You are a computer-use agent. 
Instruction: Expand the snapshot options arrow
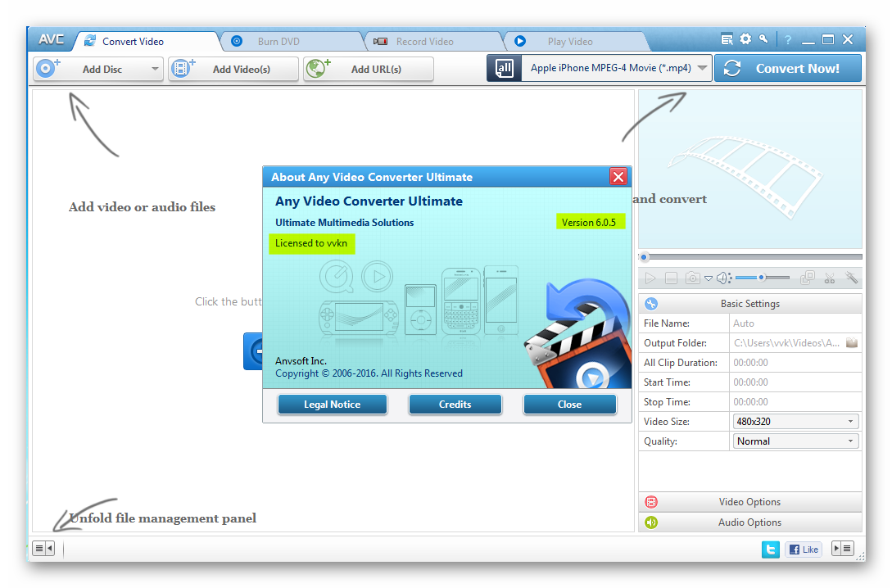(709, 278)
